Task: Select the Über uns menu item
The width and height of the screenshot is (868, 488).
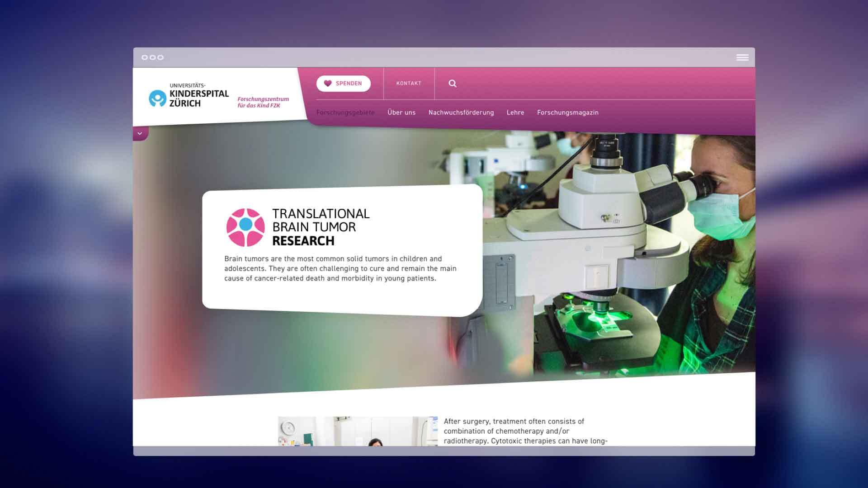Action: click(x=401, y=113)
